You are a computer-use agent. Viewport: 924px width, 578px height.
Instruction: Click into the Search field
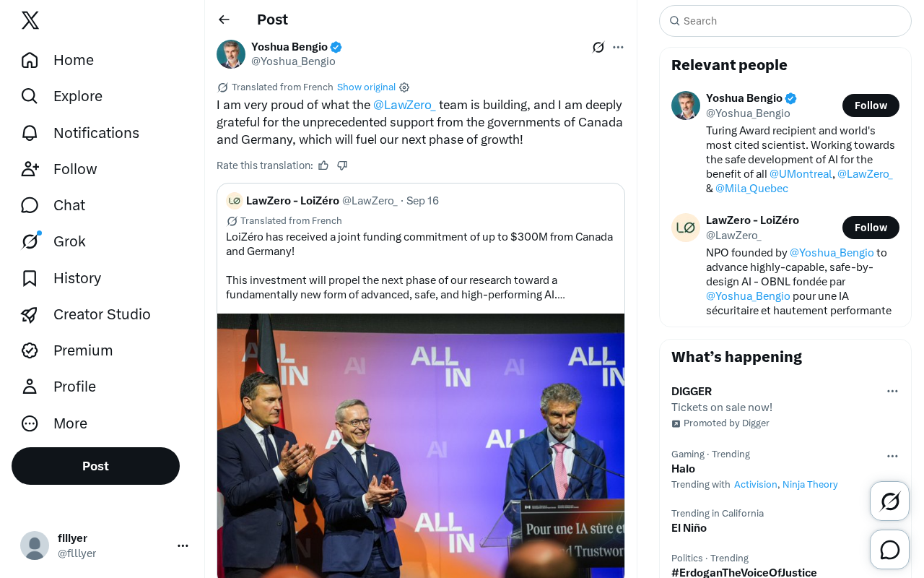click(785, 21)
